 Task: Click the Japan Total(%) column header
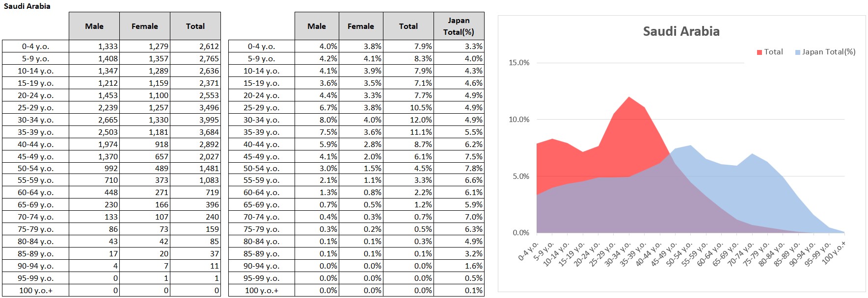(459, 26)
